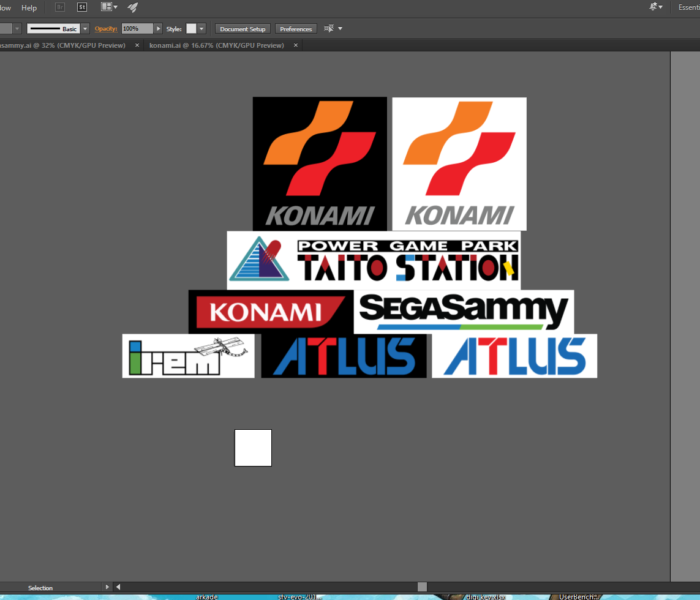Image resolution: width=700 pixels, height=600 pixels.
Task: Select the Konami logo on black background
Action: tap(320, 164)
